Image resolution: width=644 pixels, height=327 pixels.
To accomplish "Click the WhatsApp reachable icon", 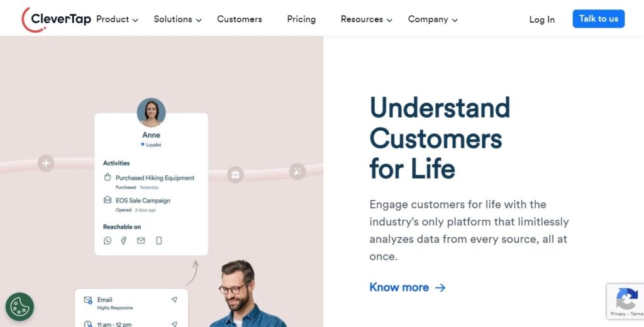I will click(108, 241).
